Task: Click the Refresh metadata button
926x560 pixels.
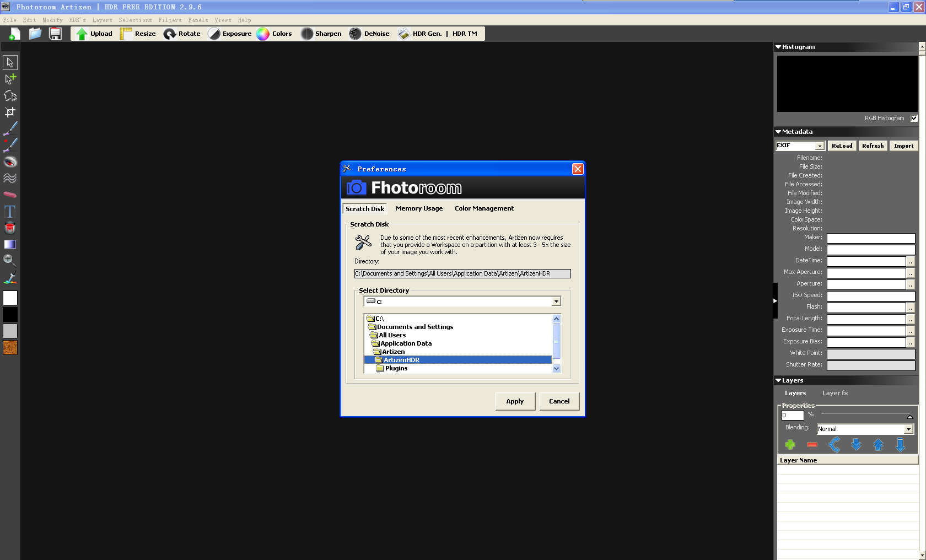Action: pyautogui.click(x=873, y=146)
